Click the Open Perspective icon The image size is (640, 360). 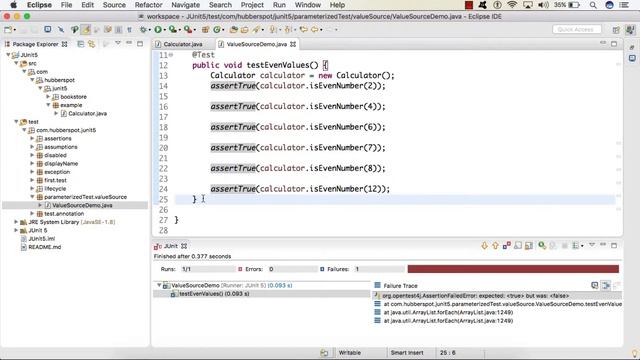(616, 29)
